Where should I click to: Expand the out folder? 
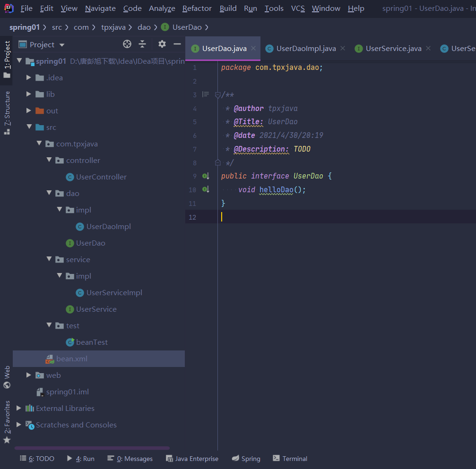coord(28,111)
